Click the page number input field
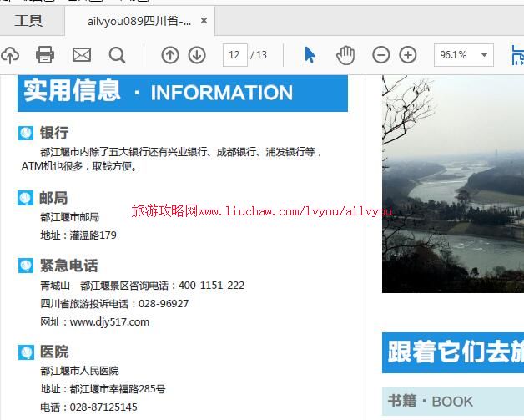 [x=234, y=55]
